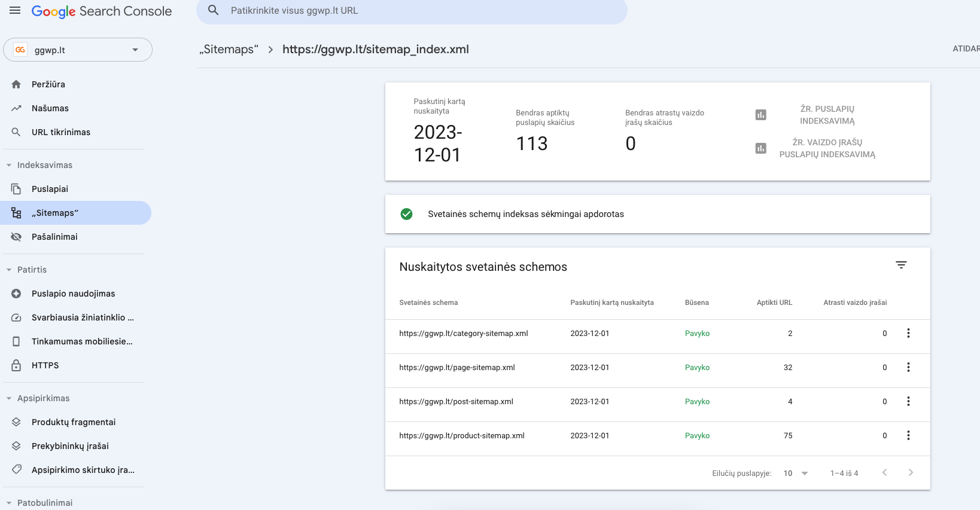Image resolution: width=980 pixels, height=510 pixels.
Task: Open more options for page-sitemap.xml
Action: [x=908, y=367]
